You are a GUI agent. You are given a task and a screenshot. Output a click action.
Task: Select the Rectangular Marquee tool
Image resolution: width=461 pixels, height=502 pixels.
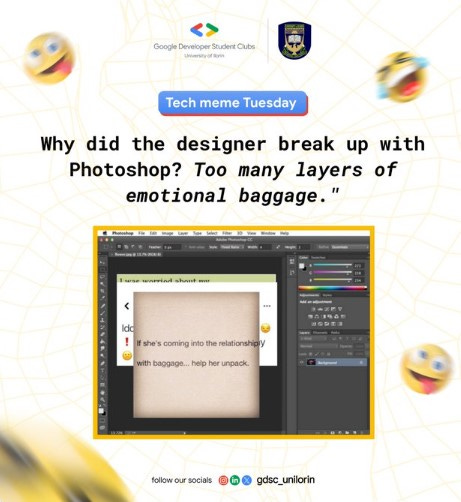click(102, 269)
